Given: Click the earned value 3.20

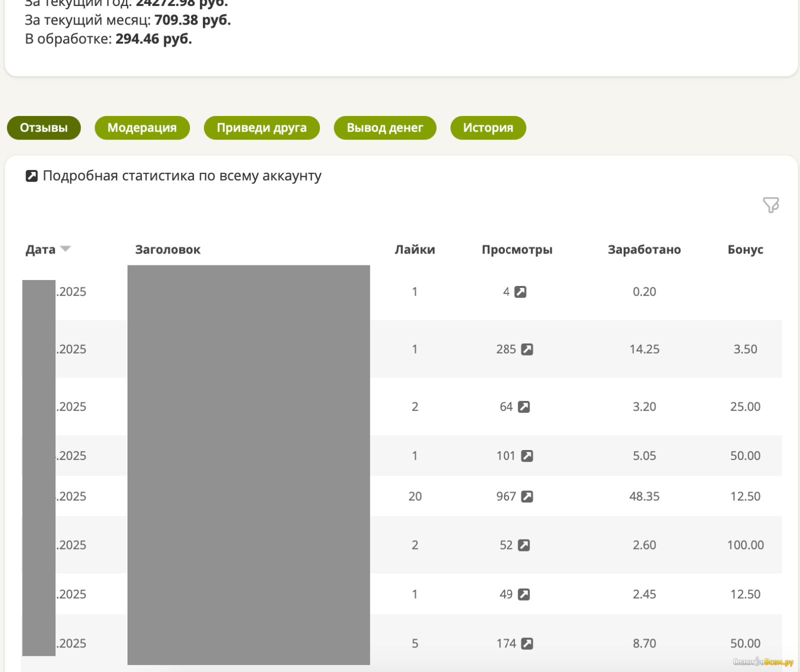Looking at the screenshot, I should pos(644,407).
